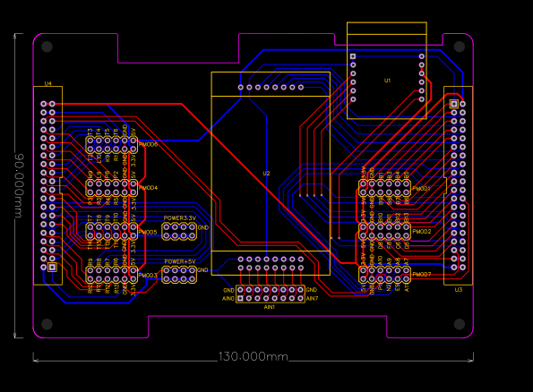Select the U1 module designator
This screenshot has height=392, width=533.
(x=387, y=81)
